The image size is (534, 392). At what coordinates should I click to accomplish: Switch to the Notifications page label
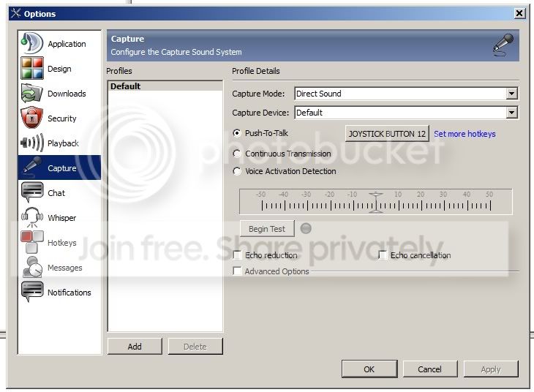(x=69, y=293)
